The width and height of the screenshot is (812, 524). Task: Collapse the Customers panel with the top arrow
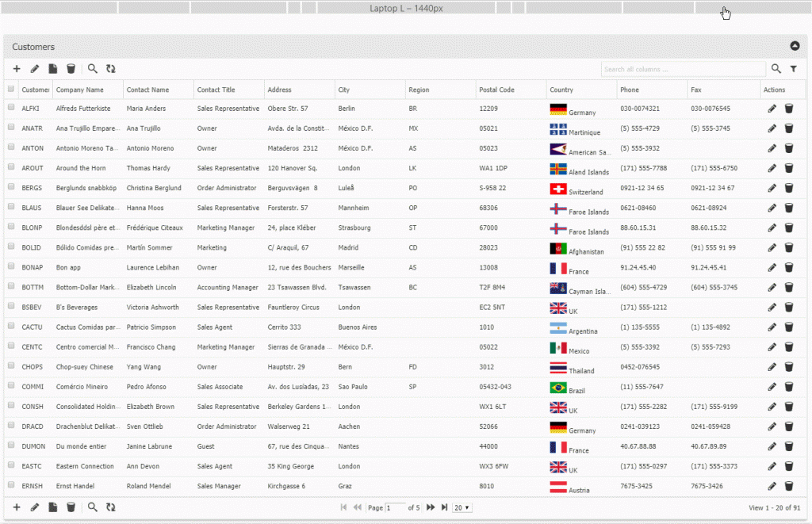[x=795, y=46]
